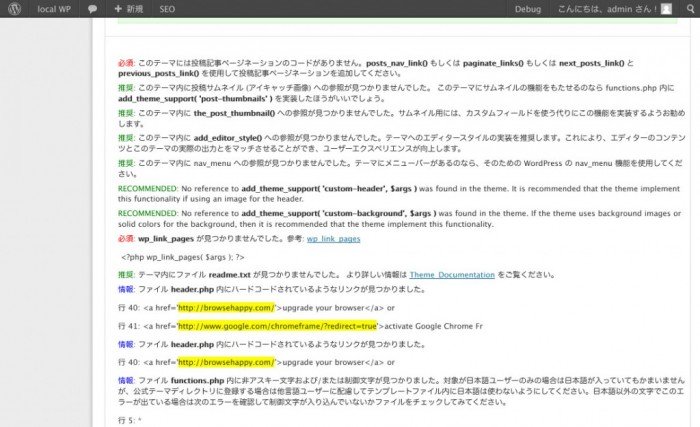The width and height of the screenshot is (700, 427).
Task: Open the Debug menu
Action: [x=527, y=8]
